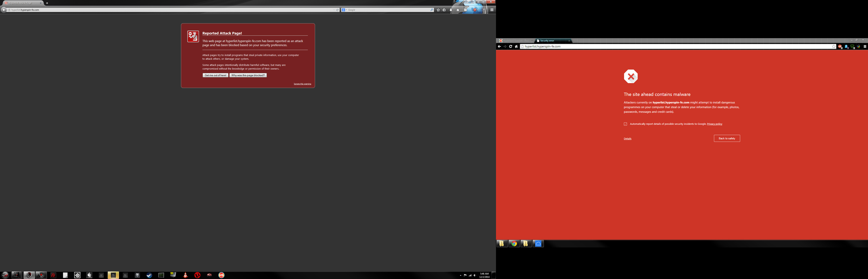Open Firefox hamburger menu
The image size is (868, 279).
492,10
